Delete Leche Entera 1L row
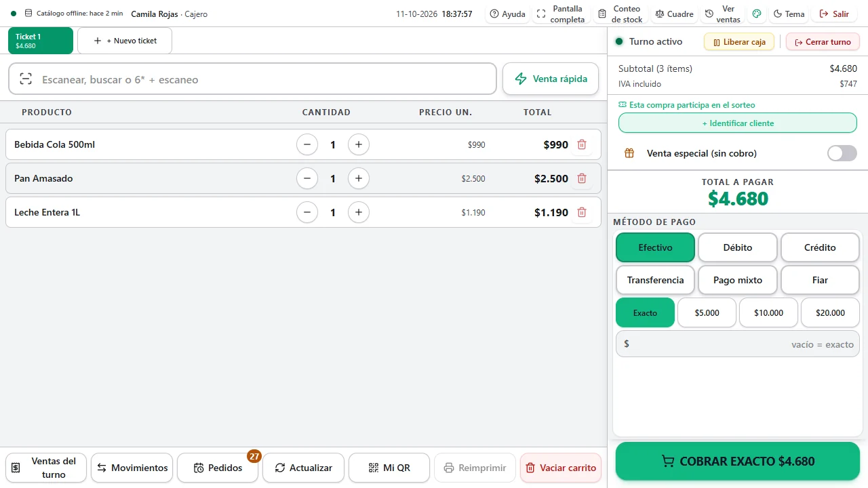The height and width of the screenshot is (488, 868). pyautogui.click(x=582, y=212)
